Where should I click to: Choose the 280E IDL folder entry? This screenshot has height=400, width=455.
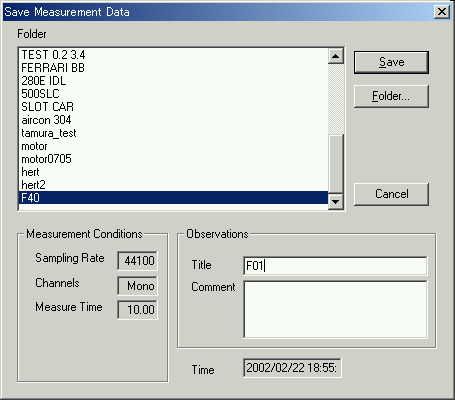(174, 81)
